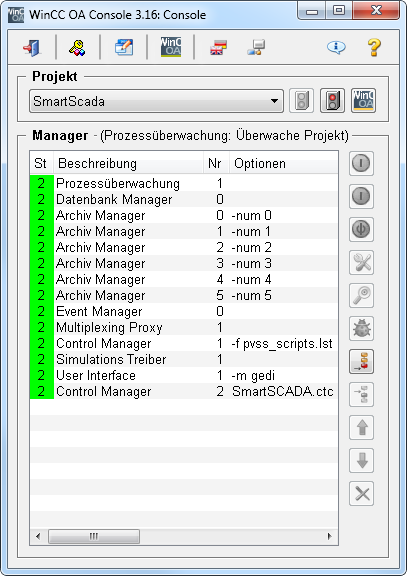Switch language using the flags icon

pyautogui.click(x=218, y=47)
